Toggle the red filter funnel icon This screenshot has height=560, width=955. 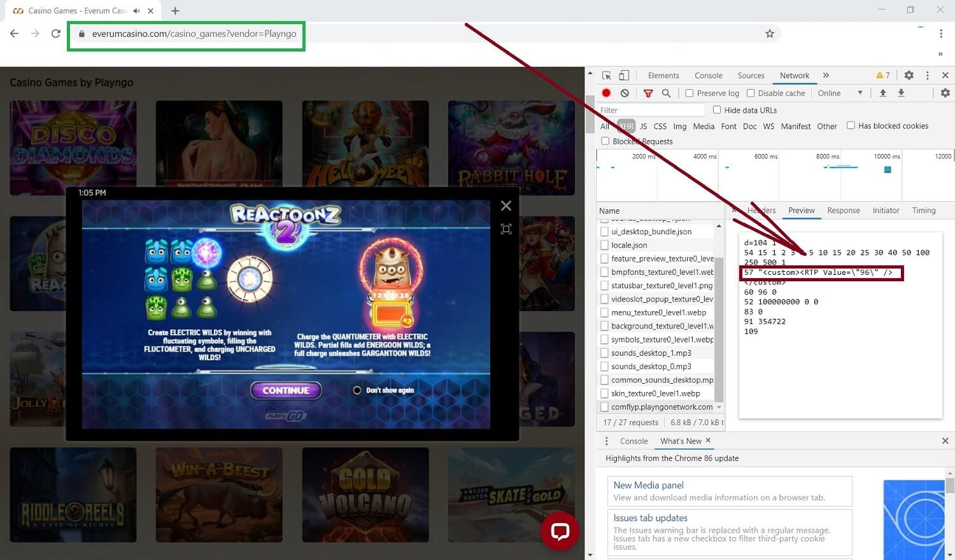click(648, 93)
